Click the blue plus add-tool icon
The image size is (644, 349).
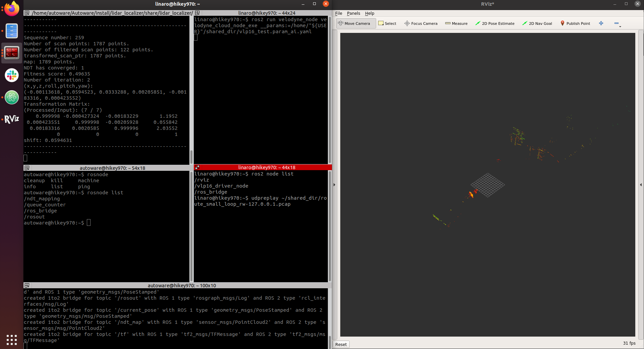601,23
